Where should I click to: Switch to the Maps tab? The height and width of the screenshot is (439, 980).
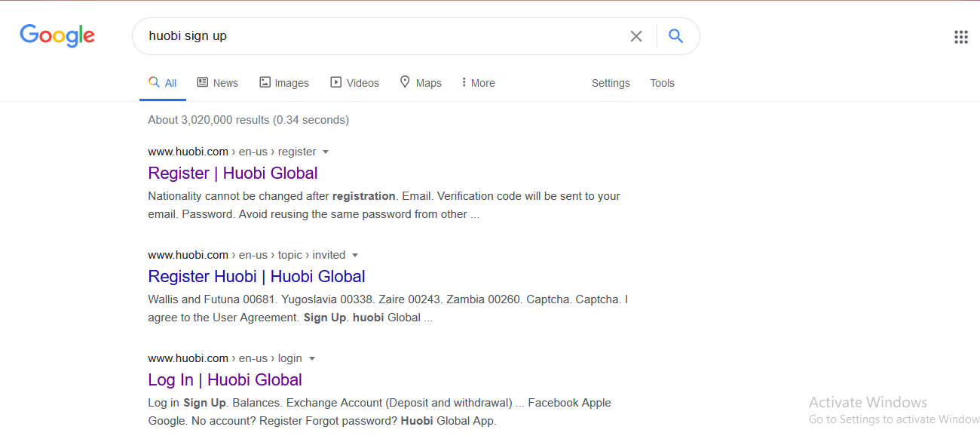pos(421,83)
